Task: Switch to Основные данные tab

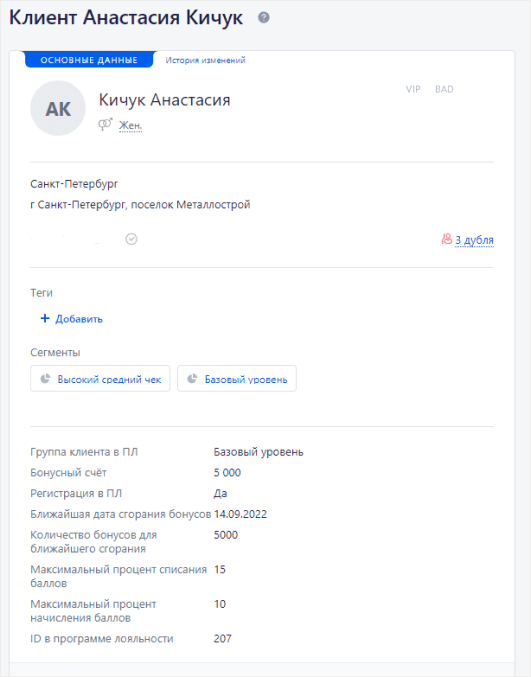Action: click(x=89, y=60)
